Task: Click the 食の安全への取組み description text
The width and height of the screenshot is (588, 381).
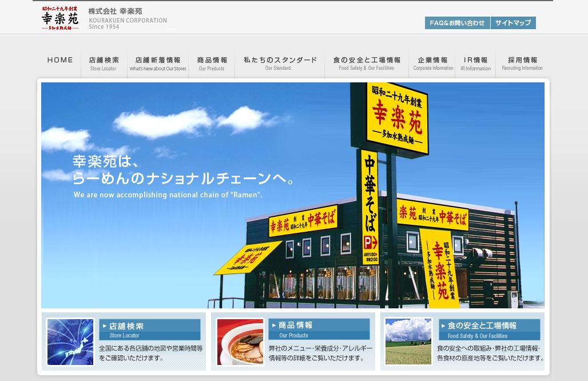Action: (x=491, y=353)
